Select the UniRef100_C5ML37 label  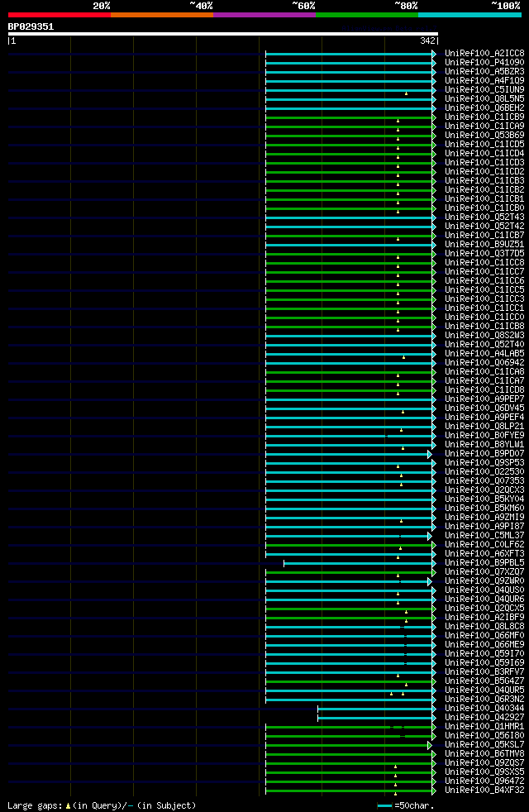point(484,536)
